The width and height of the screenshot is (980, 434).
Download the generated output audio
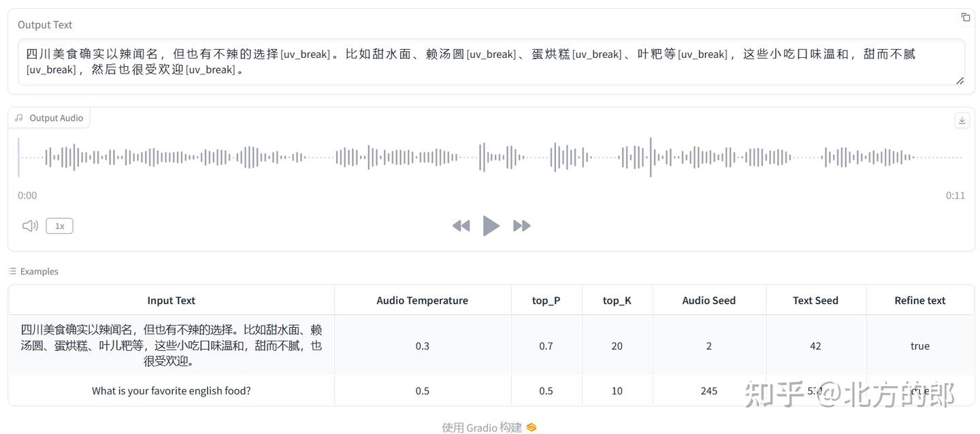point(962,119)
